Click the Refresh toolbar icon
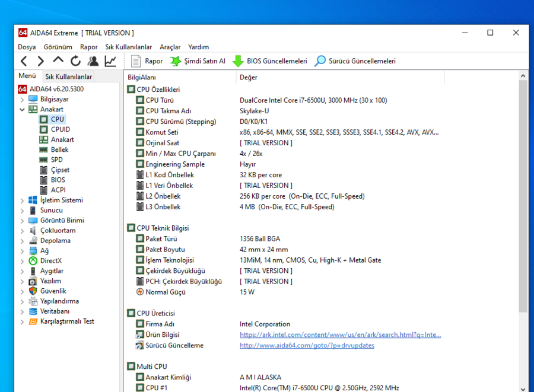Viewport: 534px width, 392px height. tap(75, 61)
